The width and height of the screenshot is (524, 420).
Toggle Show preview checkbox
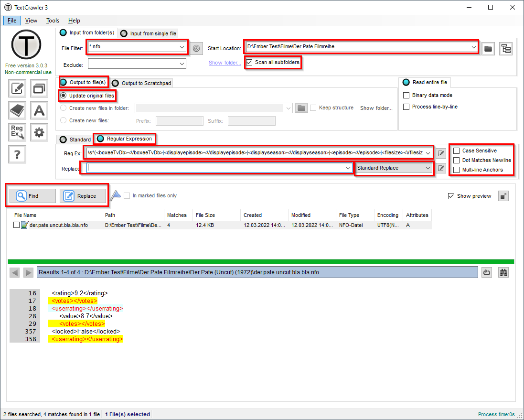coord(451,196)
